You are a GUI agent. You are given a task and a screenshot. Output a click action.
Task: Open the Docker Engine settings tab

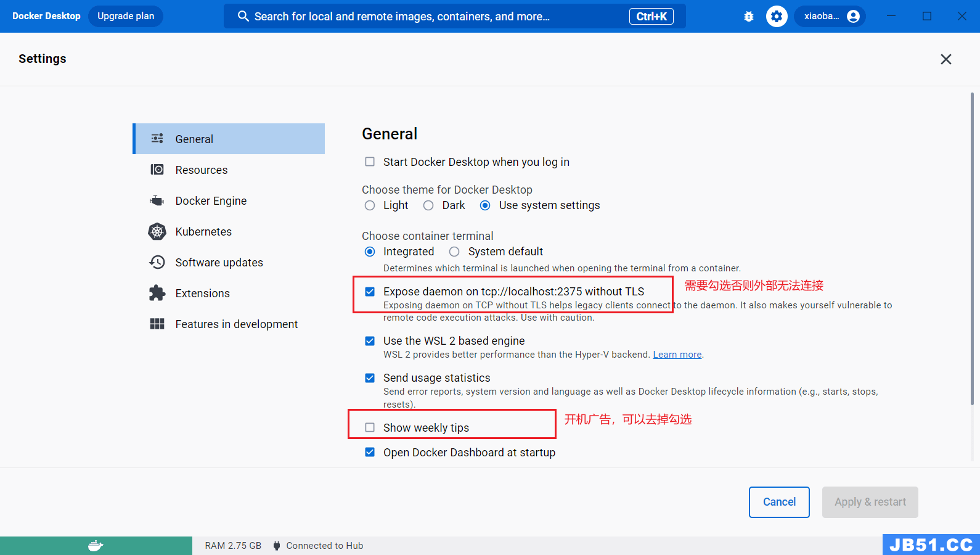pyautogui.click(x=229, y=200)
